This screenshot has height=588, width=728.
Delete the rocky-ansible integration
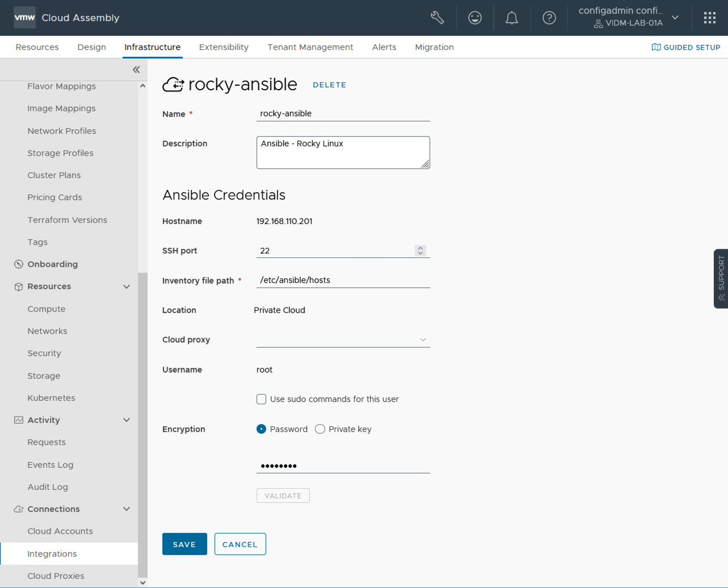pyautogui.click(x=329, y=85)
